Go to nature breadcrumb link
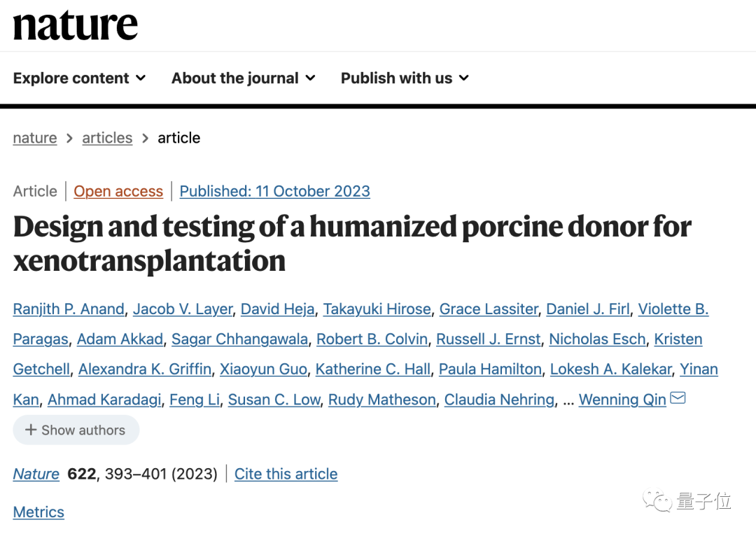Screen dimensions: 756x534 coord(35,138)
